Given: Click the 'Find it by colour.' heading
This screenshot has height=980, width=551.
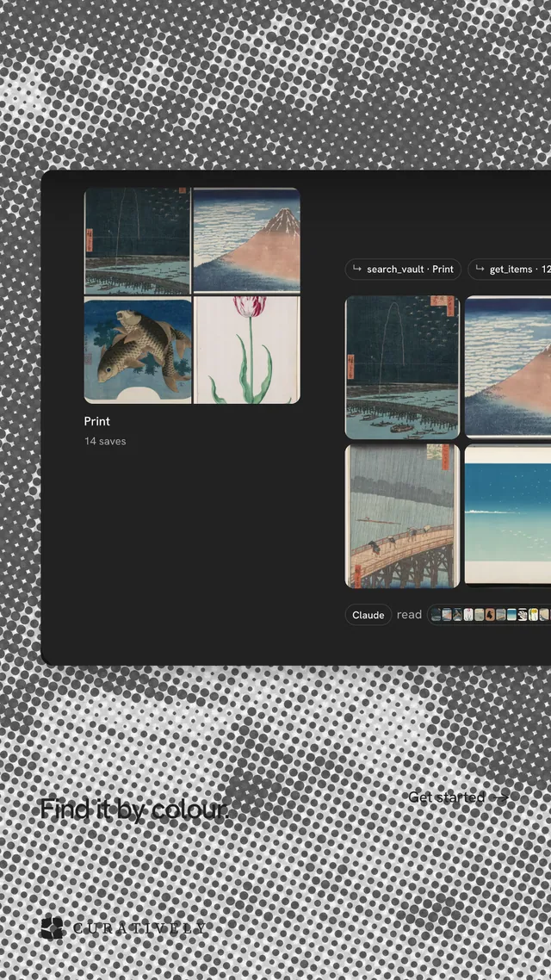Looking at the screenshot, I should point(134,810).
